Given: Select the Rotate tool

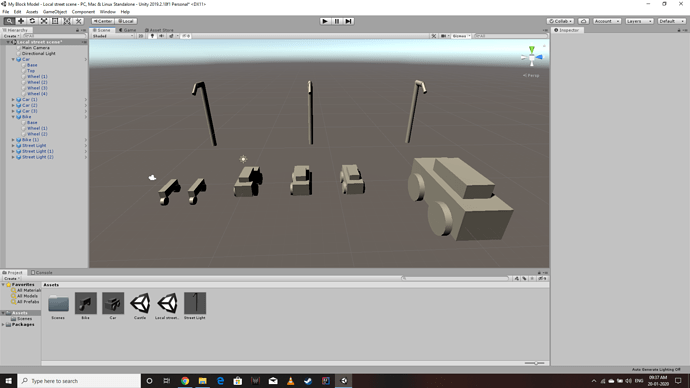Looking at the screenshot, I should (x=32, y=21).
